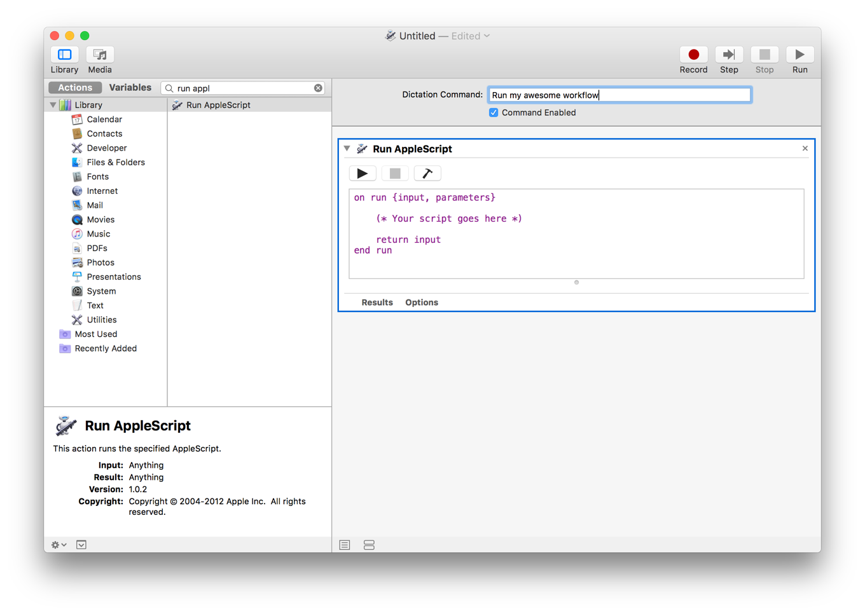Viewport: 865px width, 616px height.
Task: Show the workflow variables view
Action: pyautogui.click(x=369, y=545)
